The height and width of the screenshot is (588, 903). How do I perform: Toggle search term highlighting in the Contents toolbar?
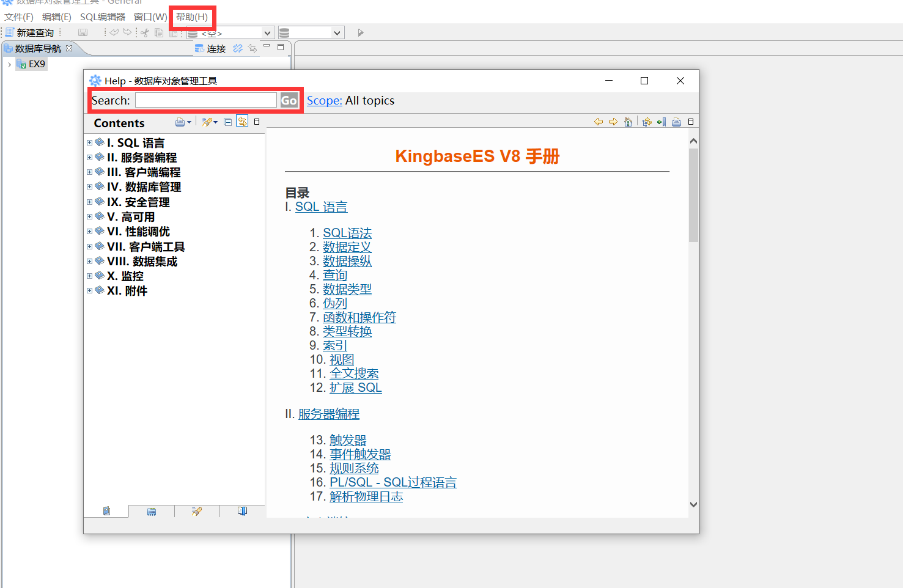207,121
